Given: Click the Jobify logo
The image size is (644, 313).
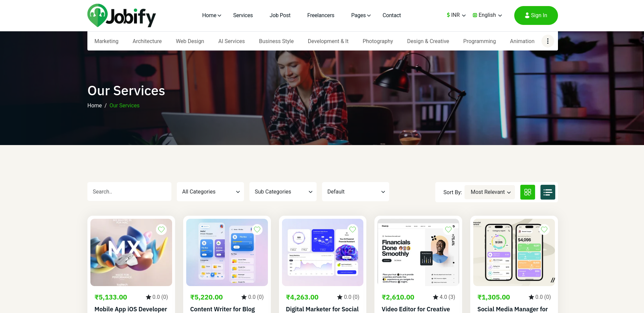Looking at the screenshot, I should coord(121,15).
